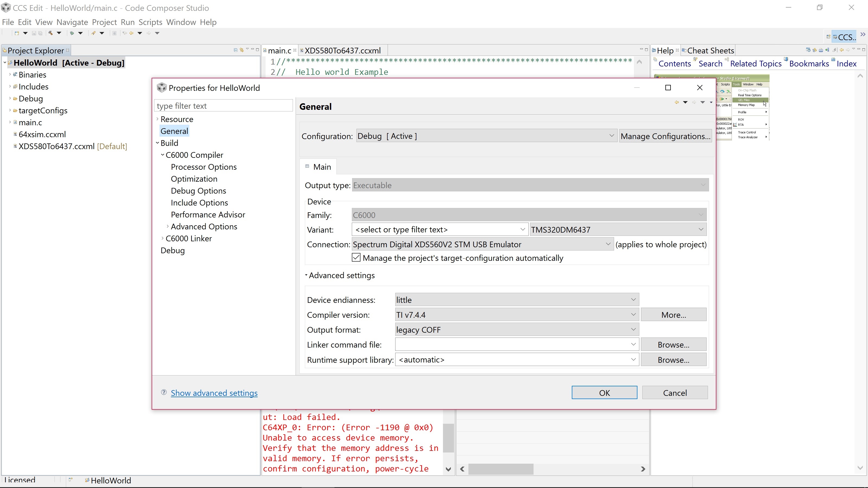Image resolution: width=868 pixels, height=488 pixels.
Task: Select Optimization in properties tree
Action: click(194, 179)
